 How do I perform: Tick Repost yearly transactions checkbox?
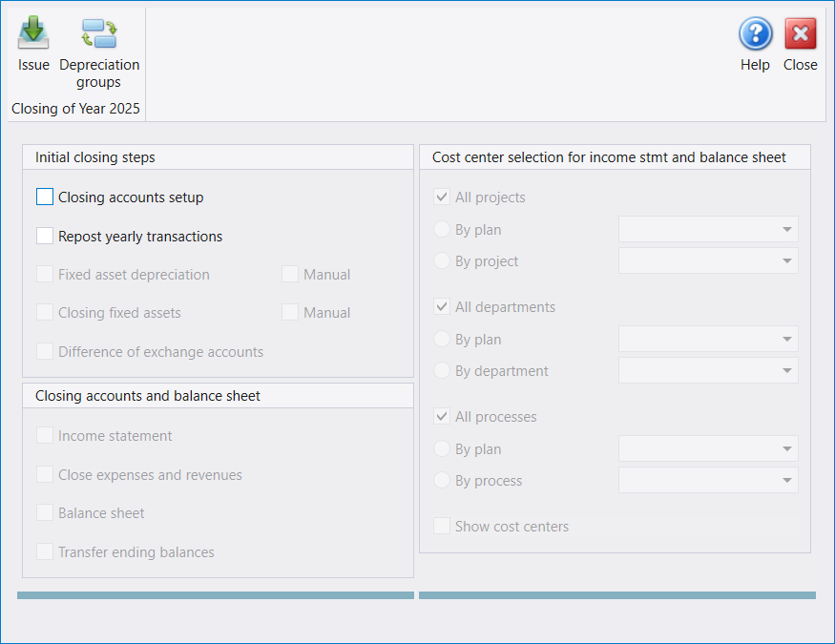point(45,236)
